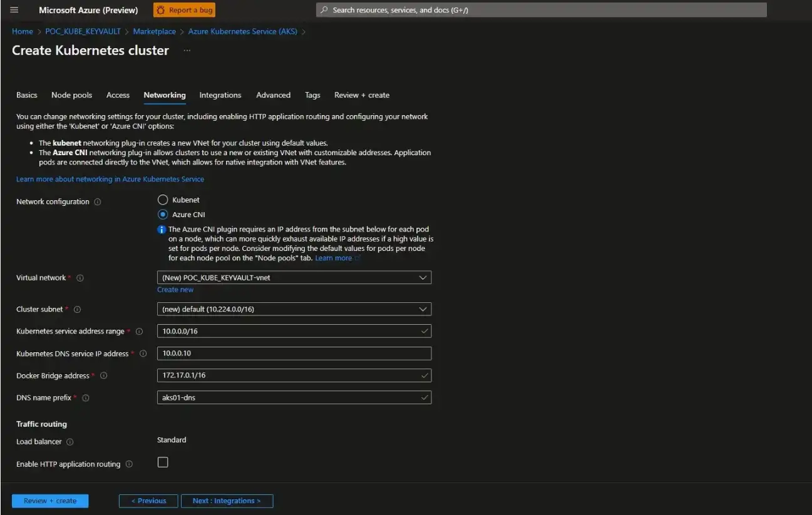Show info for Enable HTTP application routing

pyautogui.click(x=129, y=464)
